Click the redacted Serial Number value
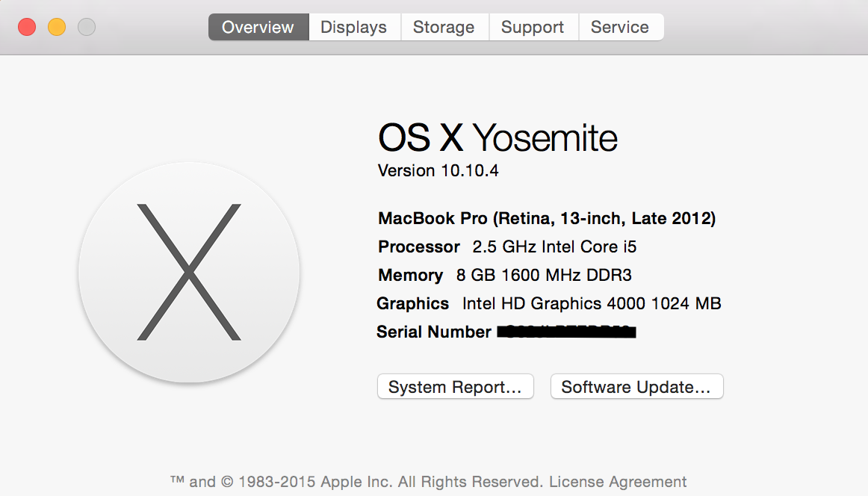Viewport: 868px width, 496px height. 565,332
